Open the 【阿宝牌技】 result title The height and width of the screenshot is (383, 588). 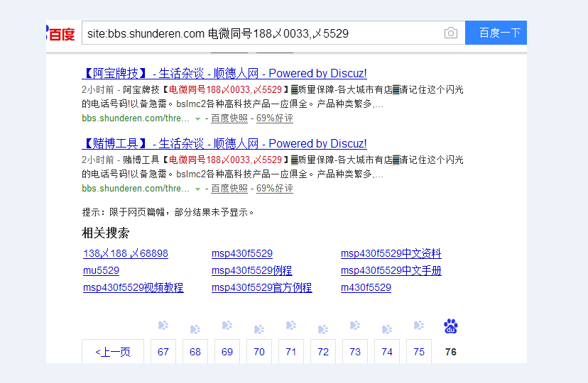click(x=224, y=73)
